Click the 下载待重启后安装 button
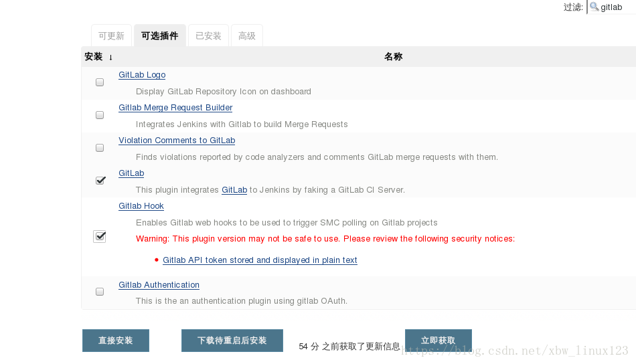636x364 pixels. (x=232, y=341)
